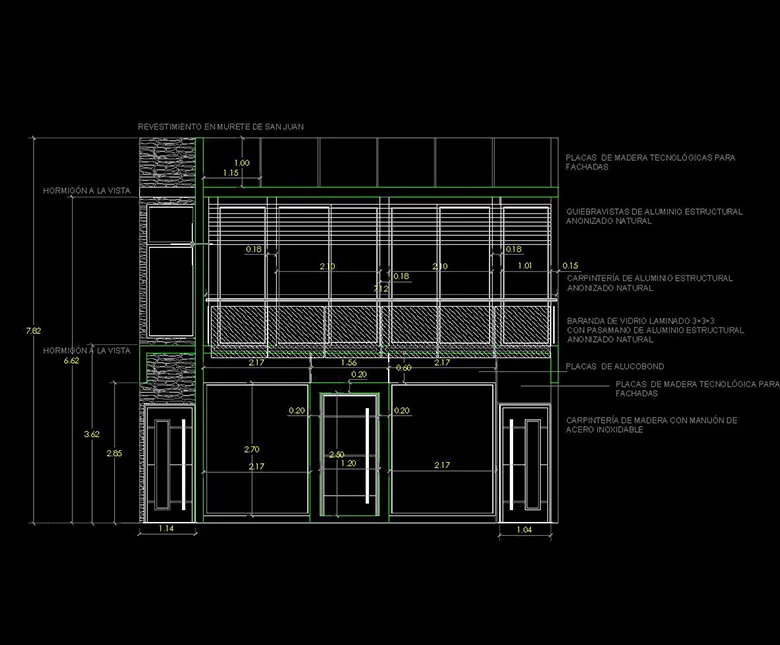Click the 3.62 height dimension text

(x=92, y=434)
